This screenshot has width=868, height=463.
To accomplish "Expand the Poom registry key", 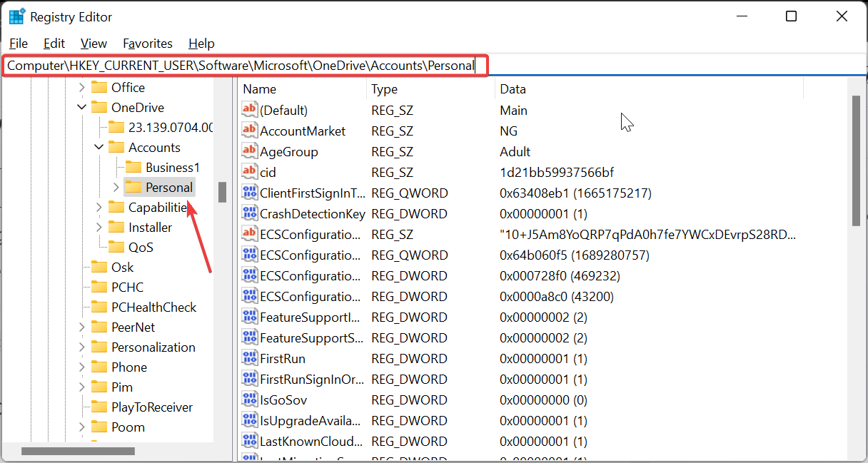I will point(82,427).
